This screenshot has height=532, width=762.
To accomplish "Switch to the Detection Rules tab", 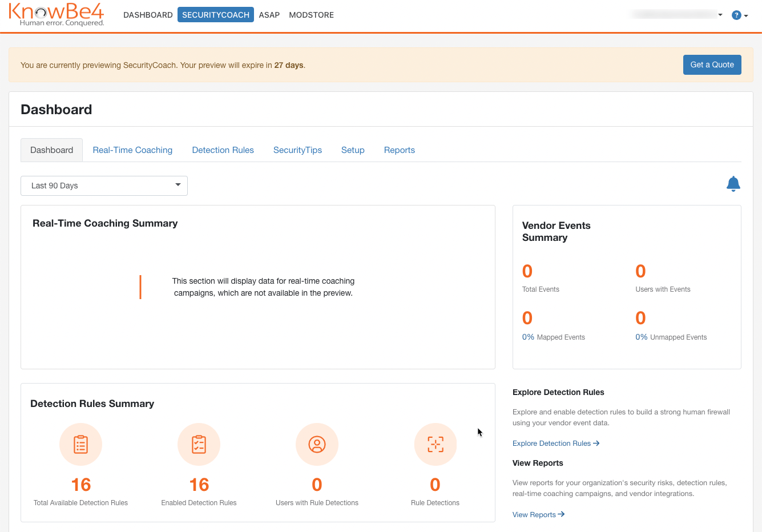I will tap(223, 150).
